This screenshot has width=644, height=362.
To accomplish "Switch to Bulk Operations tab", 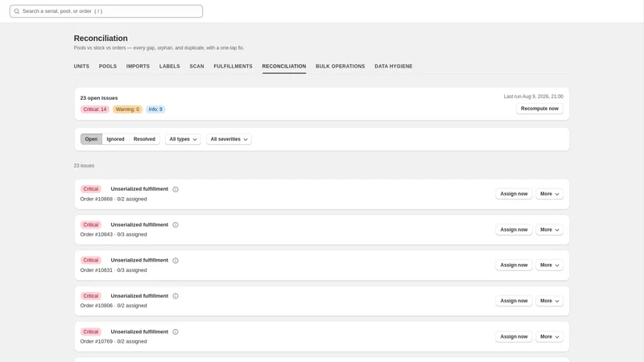I will [340, 66].
